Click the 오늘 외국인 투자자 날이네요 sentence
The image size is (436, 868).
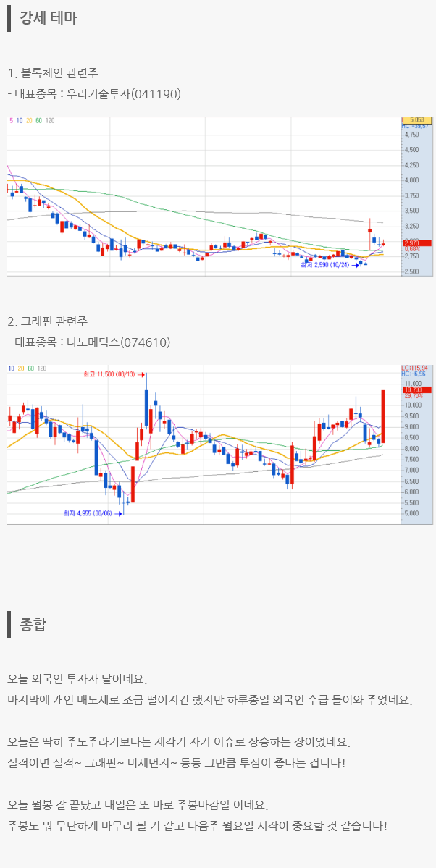click(x=77, y=679)
